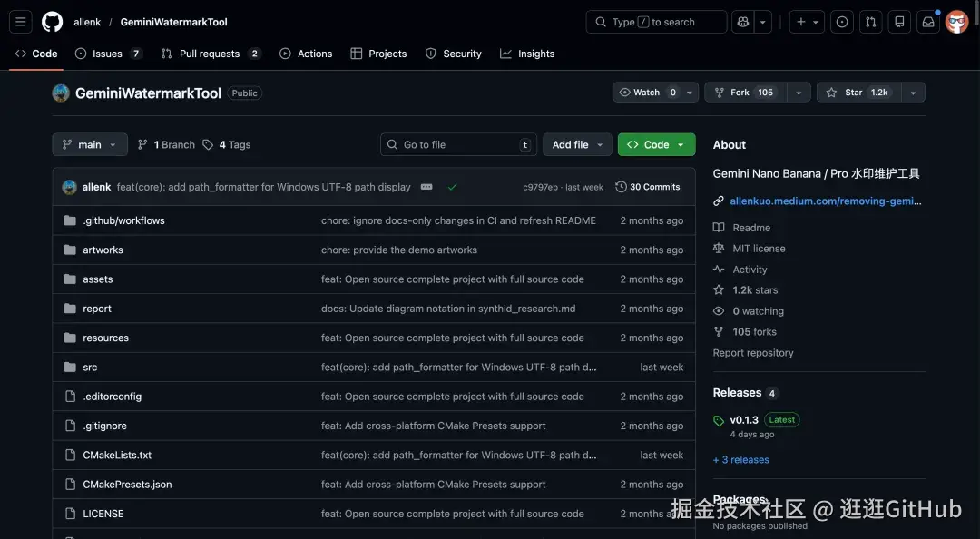Switch to the Actions tab
980x539 pixels.
[307, 54]
